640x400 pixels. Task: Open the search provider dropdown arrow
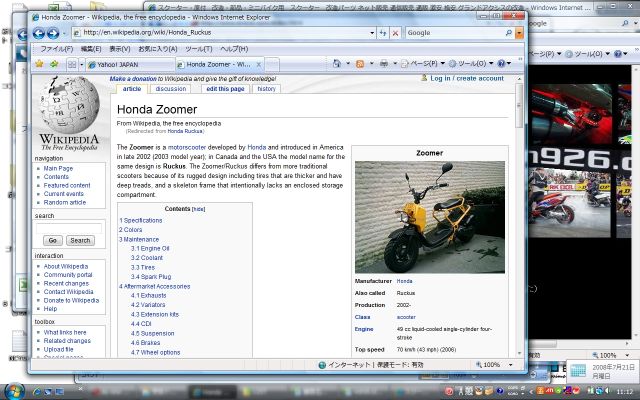(519, 33)
